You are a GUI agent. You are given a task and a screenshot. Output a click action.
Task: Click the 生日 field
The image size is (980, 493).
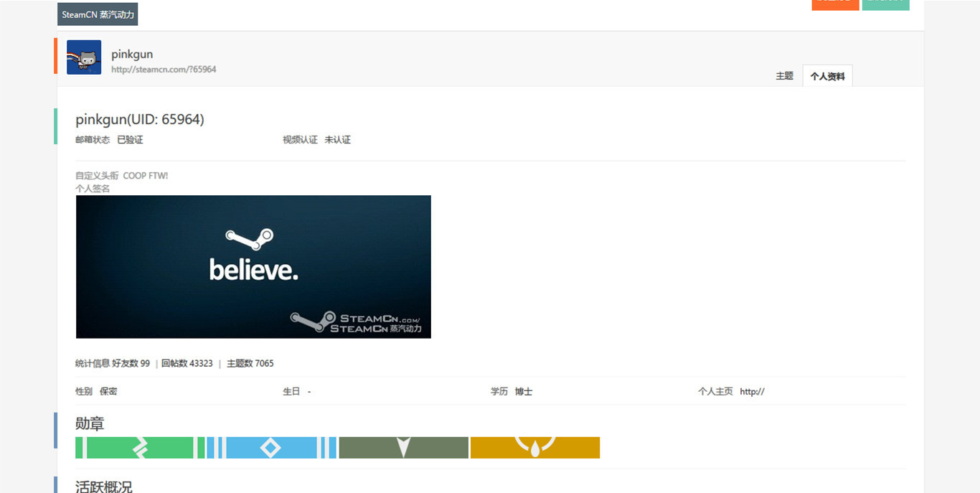[297, 392]
